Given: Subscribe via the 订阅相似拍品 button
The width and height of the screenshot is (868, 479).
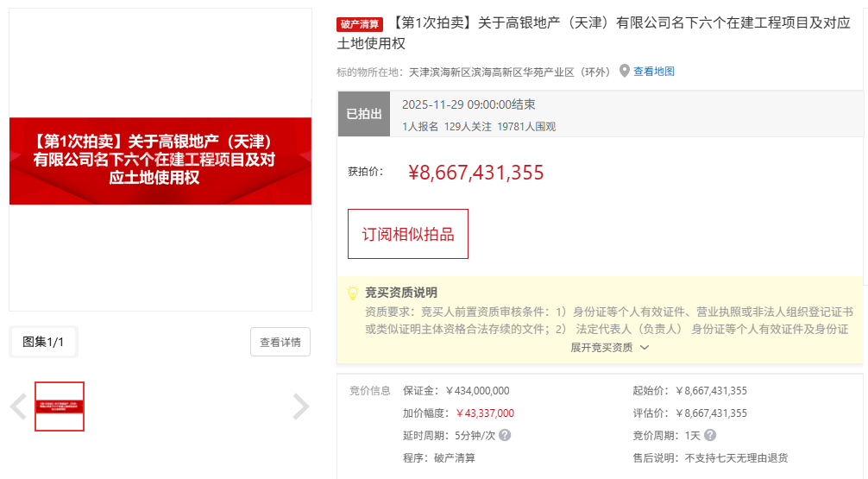Looking at the screenshot, I should click(407, 234).
